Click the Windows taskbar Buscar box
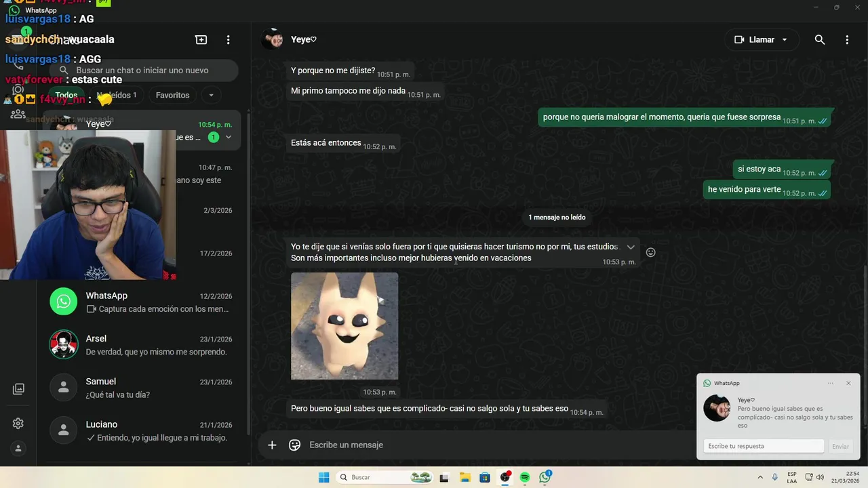Screen dimensions: 868x488 pos(385,477)
